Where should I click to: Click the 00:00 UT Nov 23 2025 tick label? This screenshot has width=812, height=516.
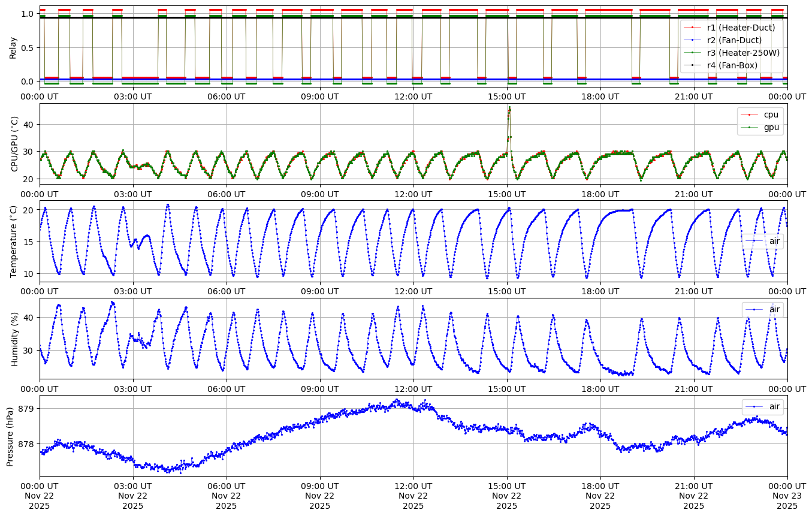click(787, 494)
